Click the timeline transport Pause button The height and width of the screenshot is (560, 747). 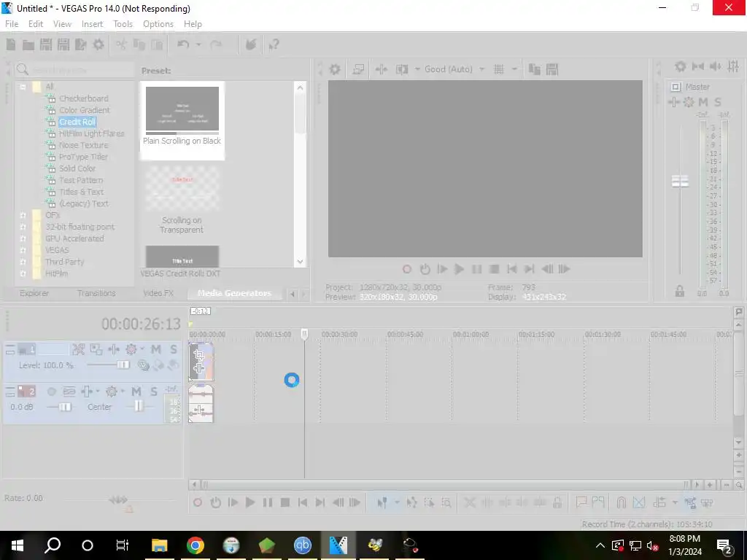pos(267,502)
